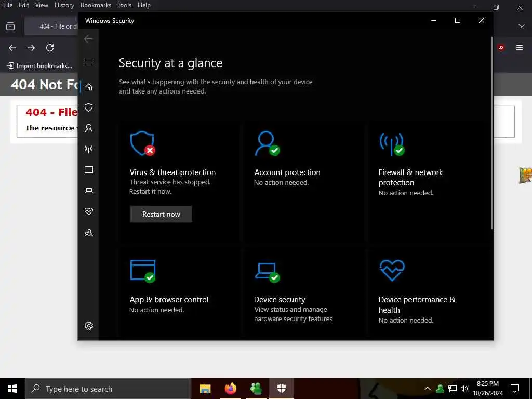Open Firewall & network protection heading
Screen dimensions: 532x399
point(410,178)
